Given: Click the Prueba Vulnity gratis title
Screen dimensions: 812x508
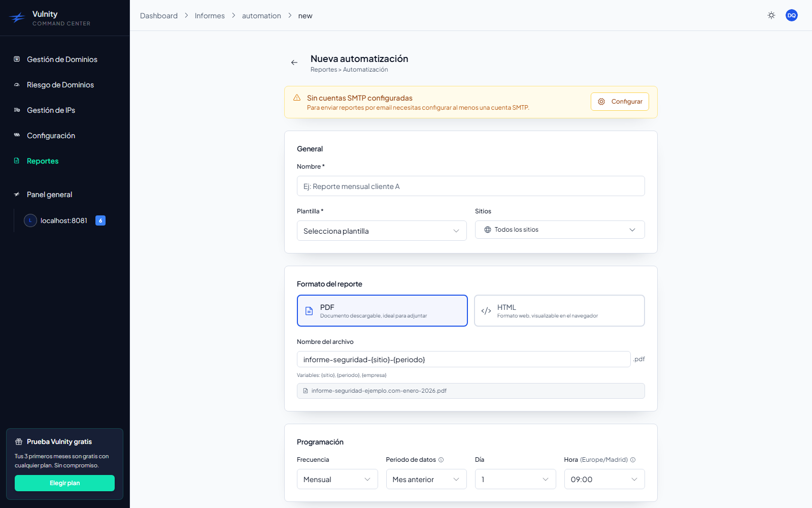Looking at the screenshot, I should 59,441.
